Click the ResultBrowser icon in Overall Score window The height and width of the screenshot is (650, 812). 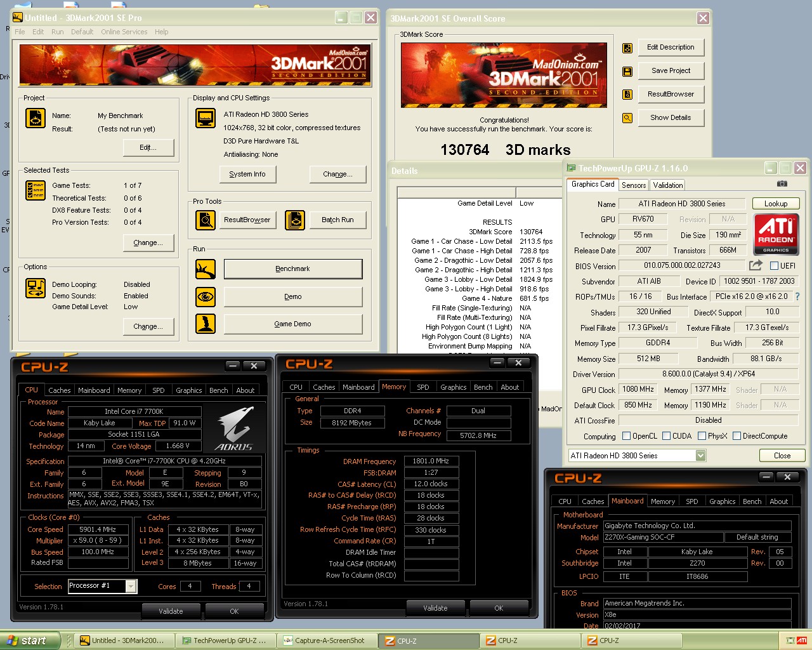point(627,95)
